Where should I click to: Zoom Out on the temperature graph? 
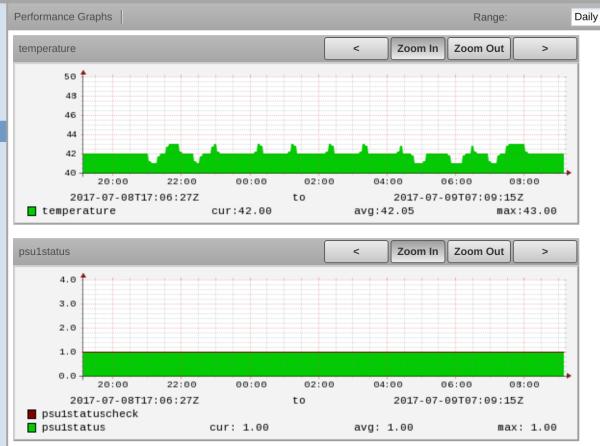[479, 49]
